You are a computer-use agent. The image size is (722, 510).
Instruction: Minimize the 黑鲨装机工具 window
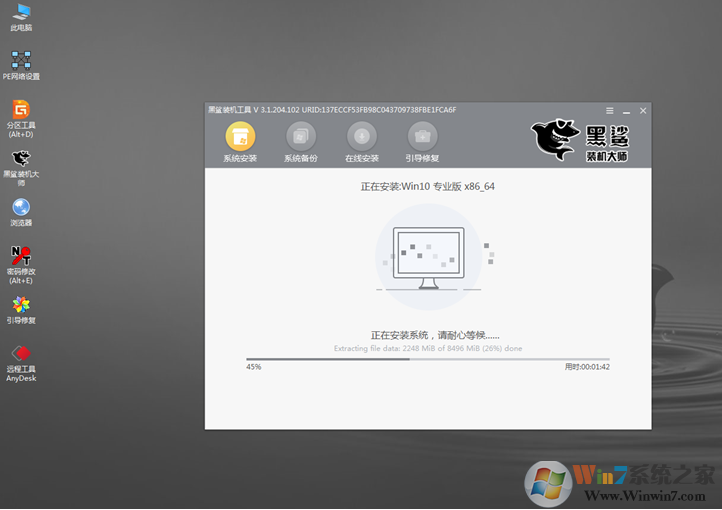click(x=626, y=111)
